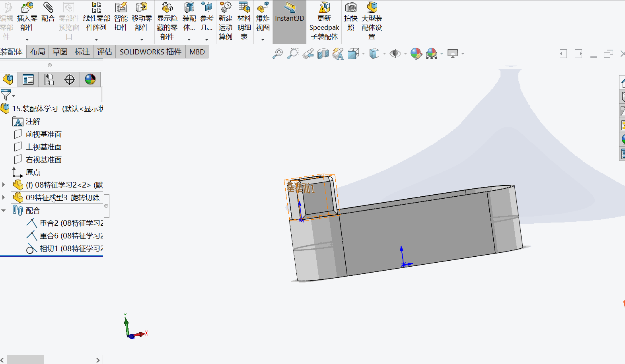Open dropdown under Move Component (移动零部件)
Screen dimensions: 625x364
point(142,39)
